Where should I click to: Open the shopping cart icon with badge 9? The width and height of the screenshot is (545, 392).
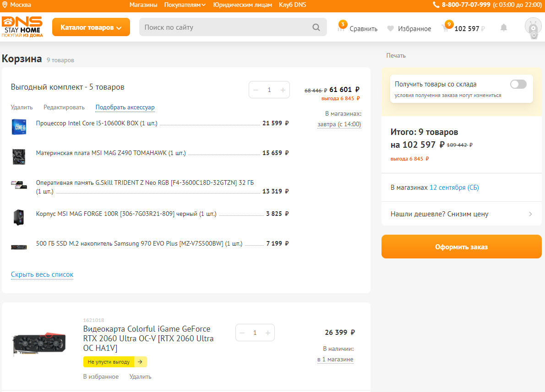[447, 27]
